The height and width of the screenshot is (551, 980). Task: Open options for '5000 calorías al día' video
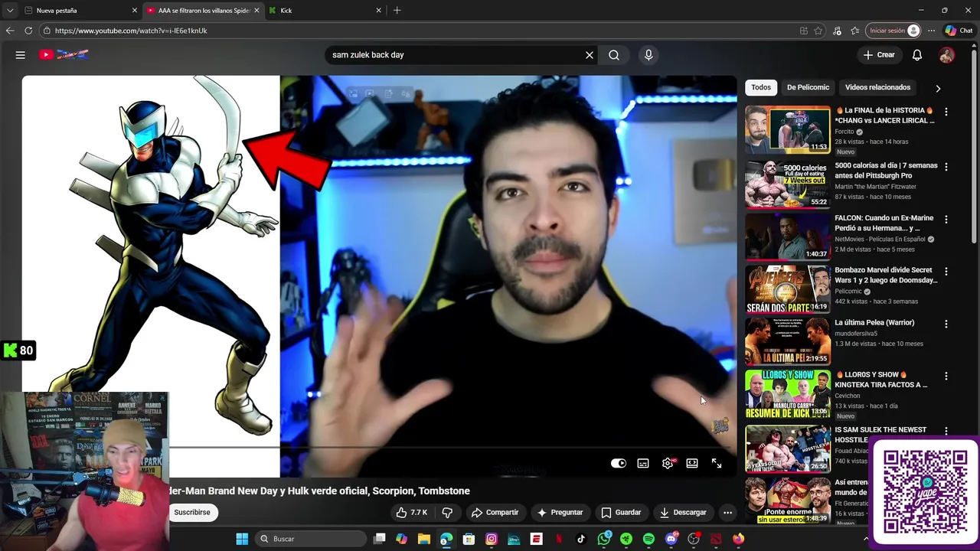[x=946, y=167]
